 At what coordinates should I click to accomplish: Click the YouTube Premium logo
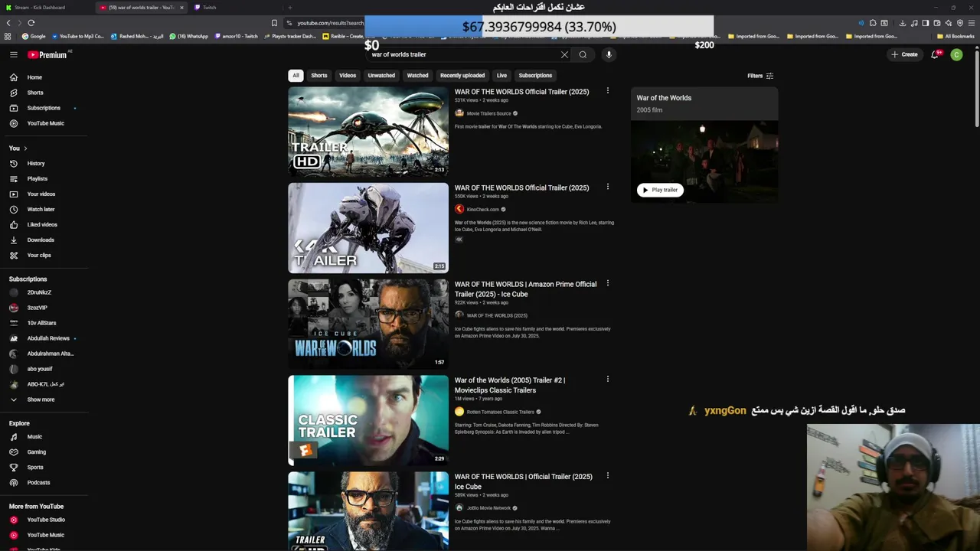click(x=47, y=54)
